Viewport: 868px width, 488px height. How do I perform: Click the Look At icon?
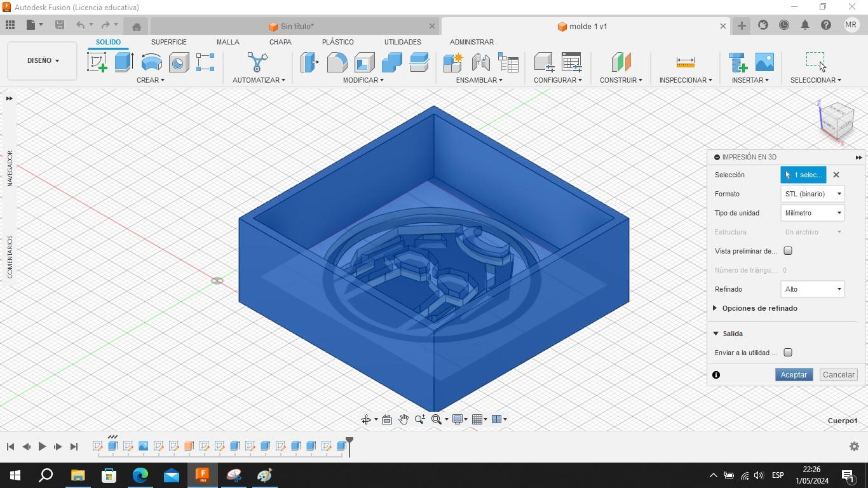(x=386, y=419)
